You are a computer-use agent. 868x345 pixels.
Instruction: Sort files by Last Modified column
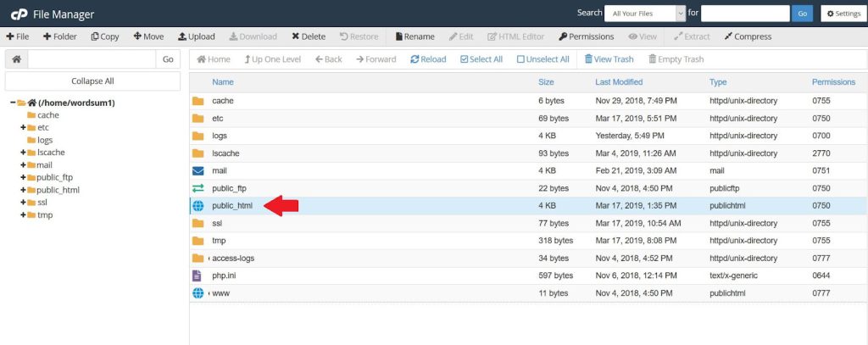click(619, 82)
